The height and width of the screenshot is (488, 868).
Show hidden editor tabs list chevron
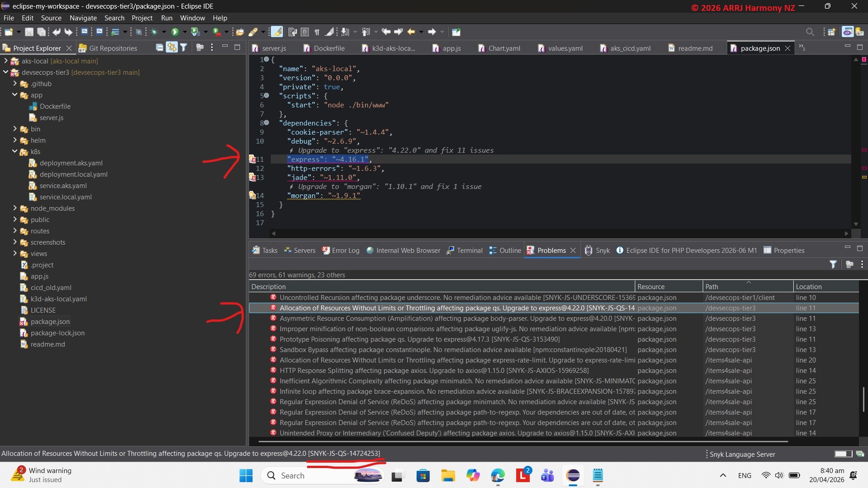801,48
